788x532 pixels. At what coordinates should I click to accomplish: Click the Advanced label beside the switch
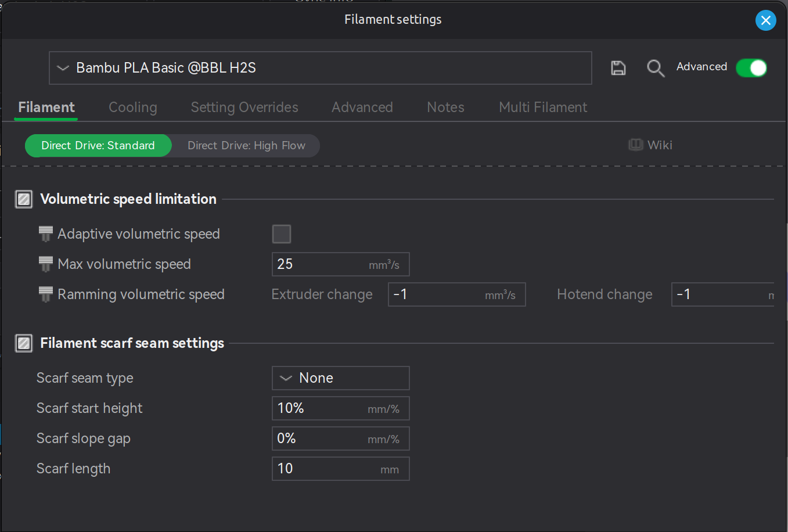click(701, 67)
